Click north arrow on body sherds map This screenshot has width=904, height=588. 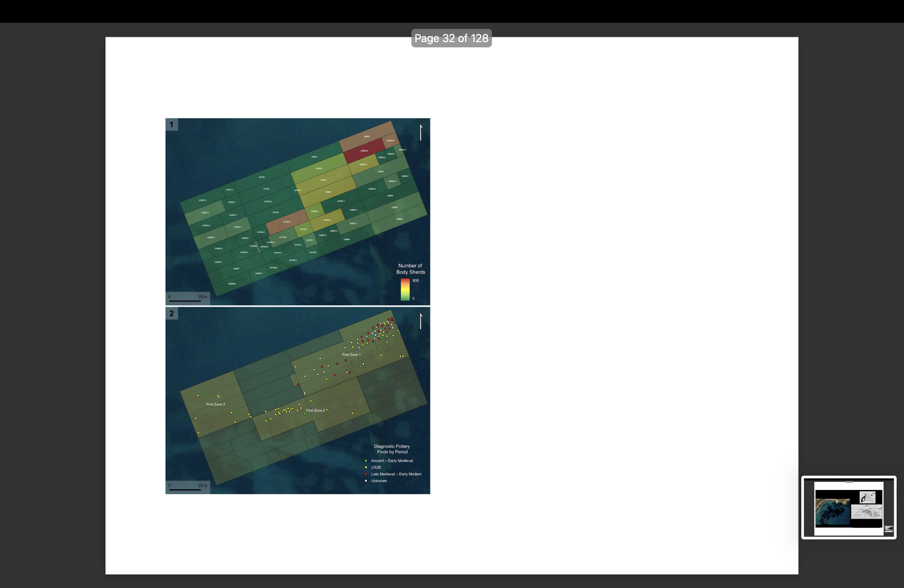click(x=421, y=133)
